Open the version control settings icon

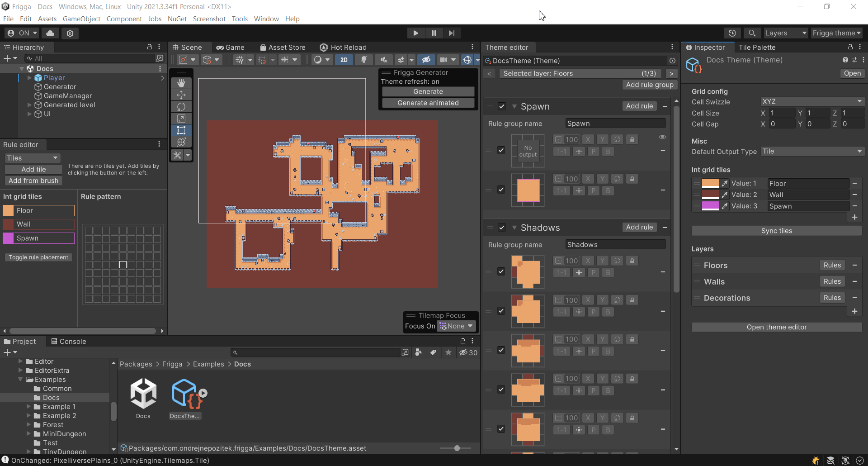pos(70,33)
